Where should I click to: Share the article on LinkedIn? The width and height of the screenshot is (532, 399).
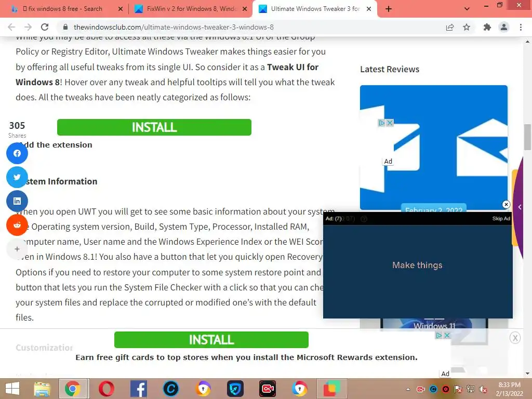tap(17, 201)
